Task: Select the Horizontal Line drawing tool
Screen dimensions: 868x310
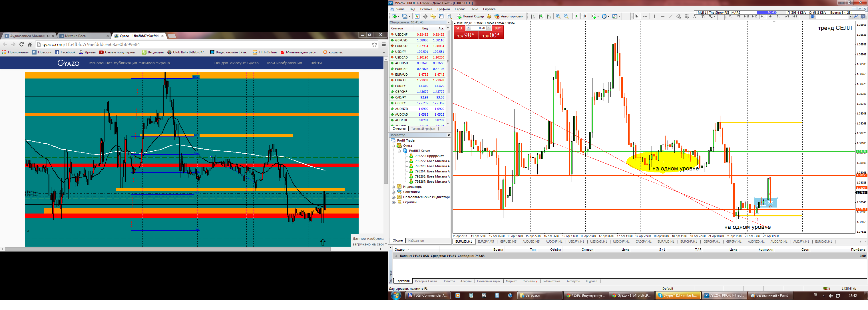Action: click(x=663, y=17)
